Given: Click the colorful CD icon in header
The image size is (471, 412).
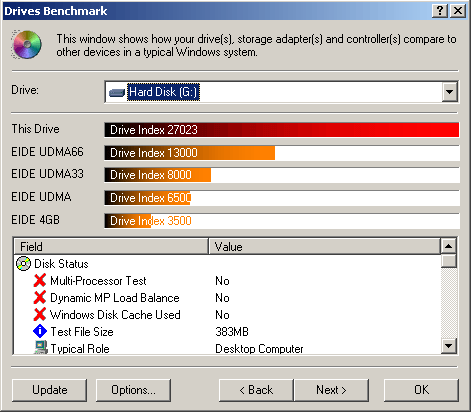Looking at the screenshot, I should click(27, 45).
